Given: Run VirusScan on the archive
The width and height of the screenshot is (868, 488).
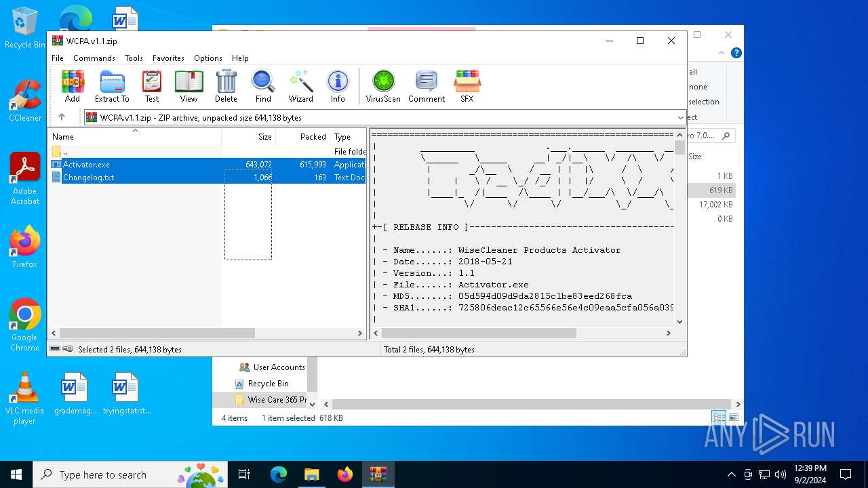Looking at the screenshot, I should click(383, 86).
